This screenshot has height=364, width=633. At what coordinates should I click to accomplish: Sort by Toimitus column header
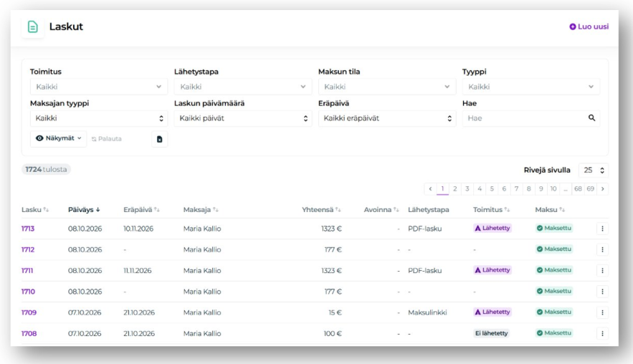(491, 210)
